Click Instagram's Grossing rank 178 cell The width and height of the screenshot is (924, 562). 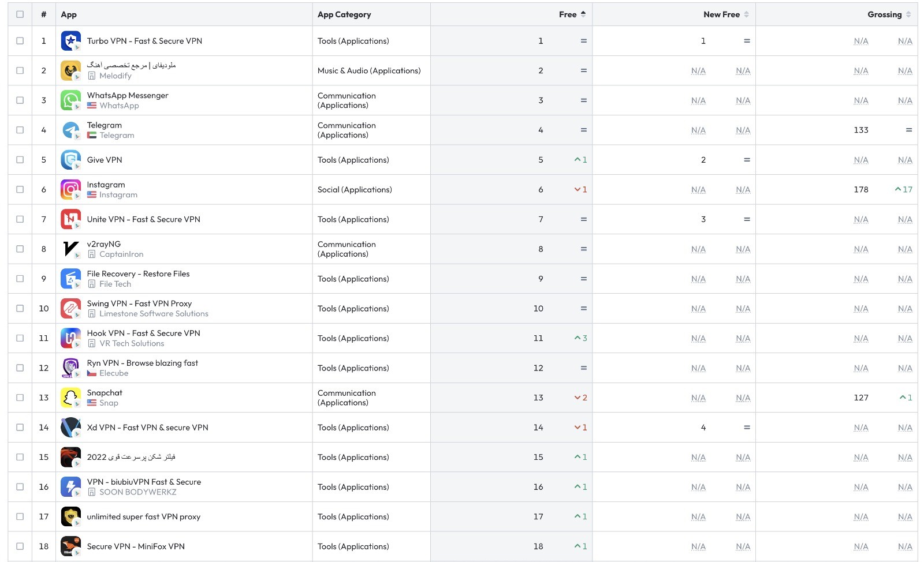[x=860, y=190]
